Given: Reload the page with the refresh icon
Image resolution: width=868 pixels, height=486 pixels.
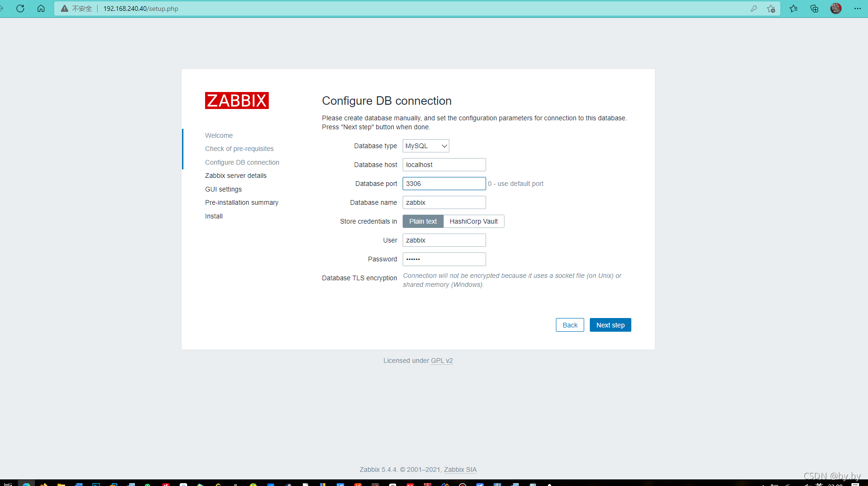Looking at the screenshot, I should (x=20, y=8).
